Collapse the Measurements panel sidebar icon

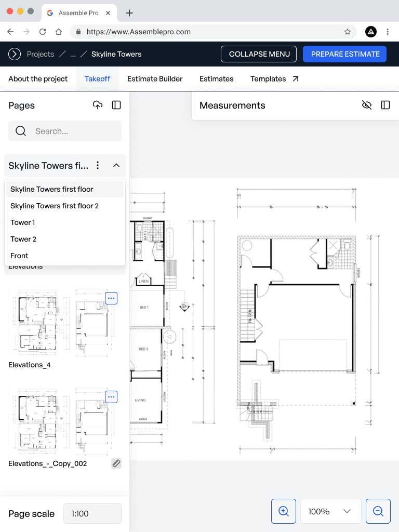point(385,105)
